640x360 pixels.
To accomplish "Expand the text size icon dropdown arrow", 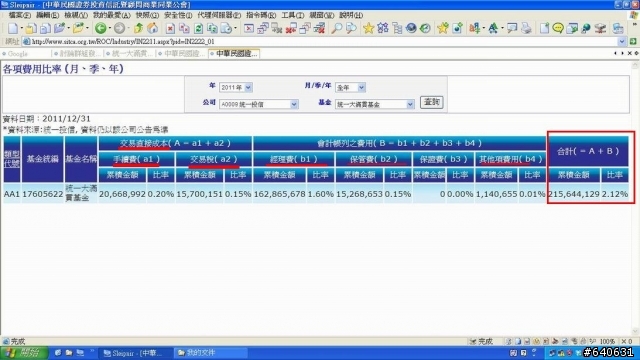I will click(x=502, y=28).
